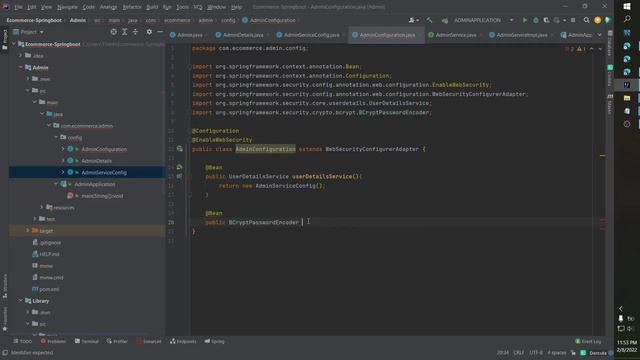Open the Terminal tool window
The width and height of the screenshot is (640, 360).
click(87, 341)
